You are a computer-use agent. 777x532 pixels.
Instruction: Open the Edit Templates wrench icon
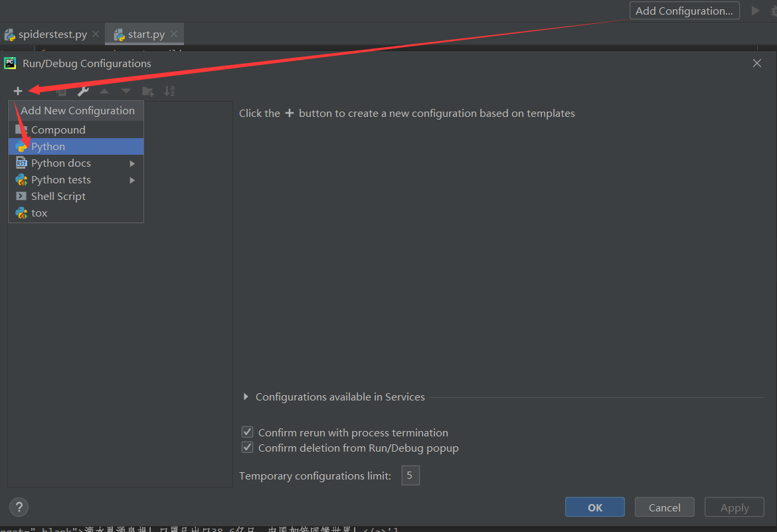(x=83, y=90)
